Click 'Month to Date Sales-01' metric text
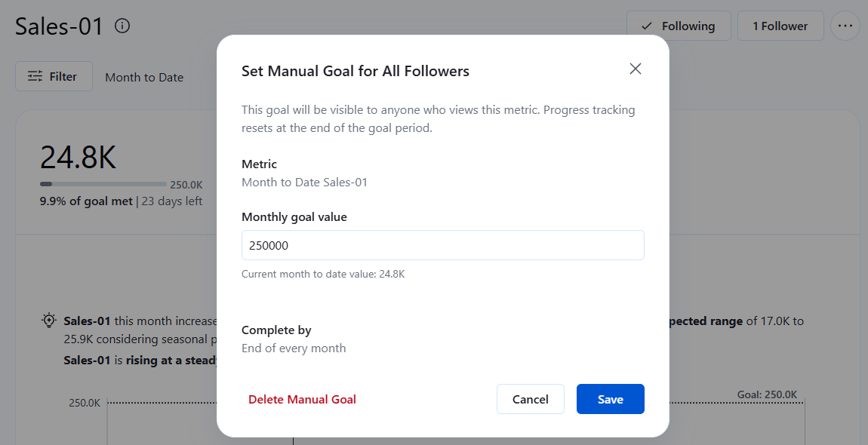 click(x=304, y=182)
